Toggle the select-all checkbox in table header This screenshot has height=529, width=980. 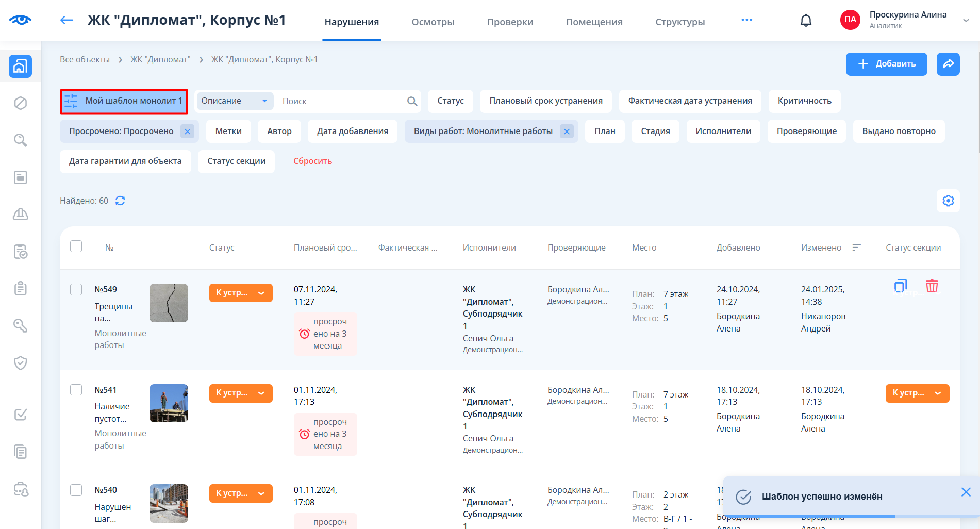click(76, 246)
